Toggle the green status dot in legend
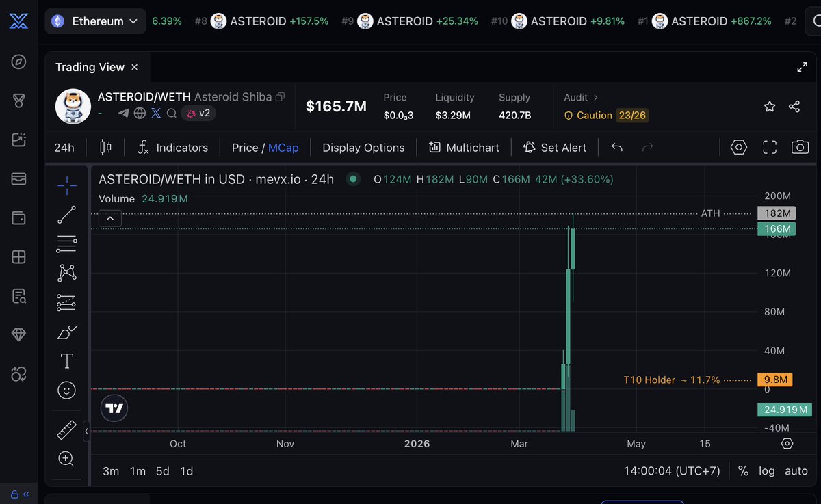This screenshot has width=821, height=504. [x=353, y=179]
